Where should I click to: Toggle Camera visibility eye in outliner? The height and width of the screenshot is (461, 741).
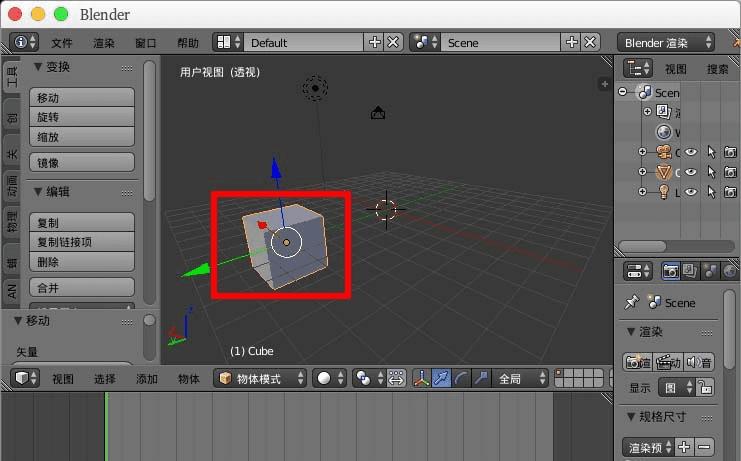(691, 152)
